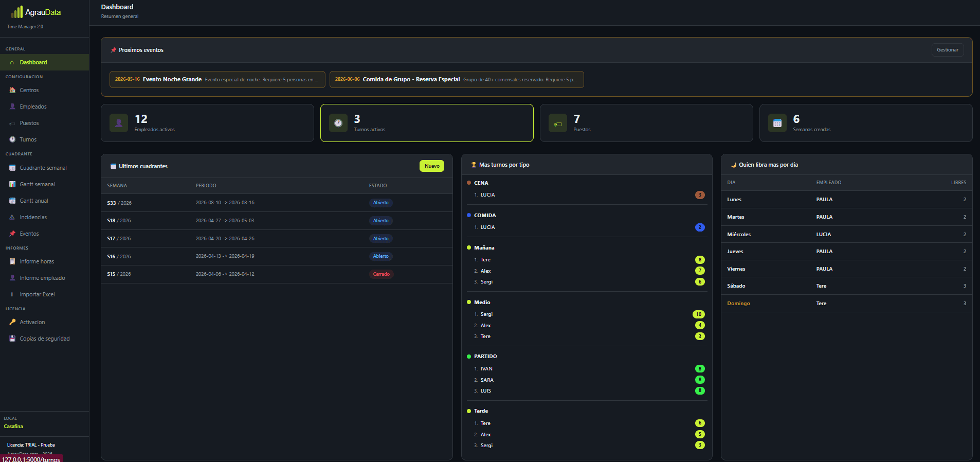Image resolution: width=980 pixels, height=462 pixels.
Task: Click the Semanas creadas card calendar icon
Action: click(777, 123)
